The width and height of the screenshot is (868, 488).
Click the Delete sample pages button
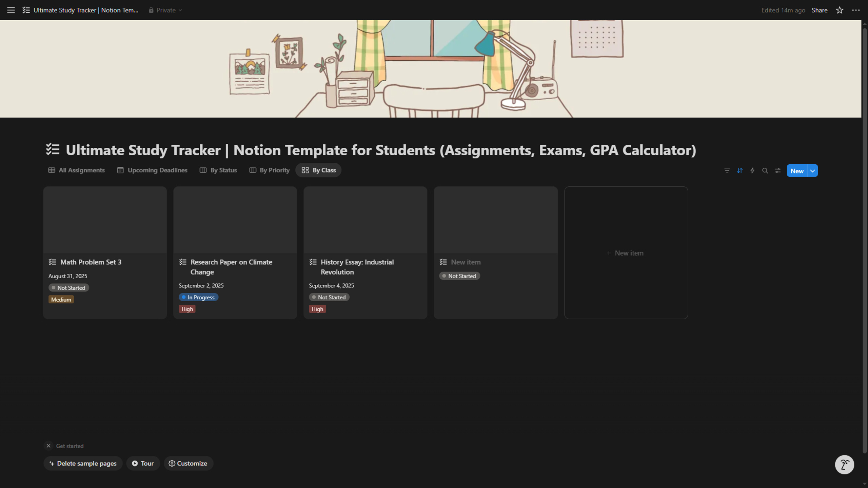coord(83,463)
